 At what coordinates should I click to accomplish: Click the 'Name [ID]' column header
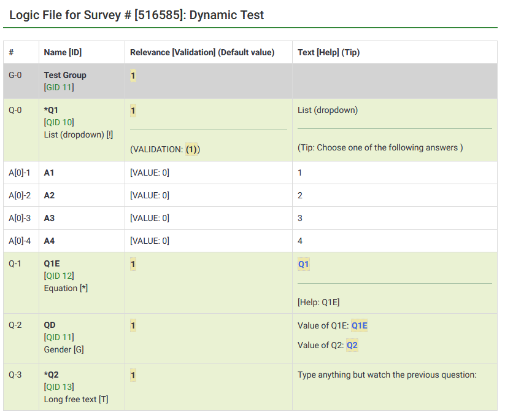coord(63,52)
